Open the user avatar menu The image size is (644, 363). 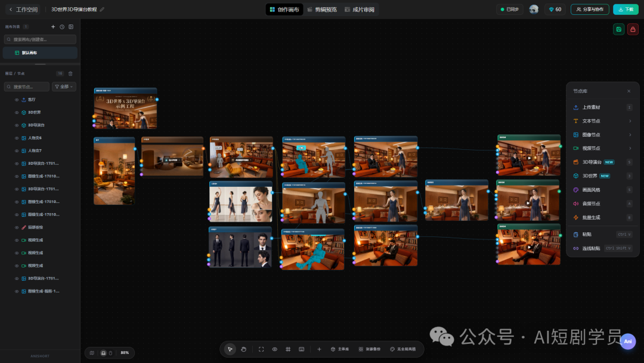[534, 10]
